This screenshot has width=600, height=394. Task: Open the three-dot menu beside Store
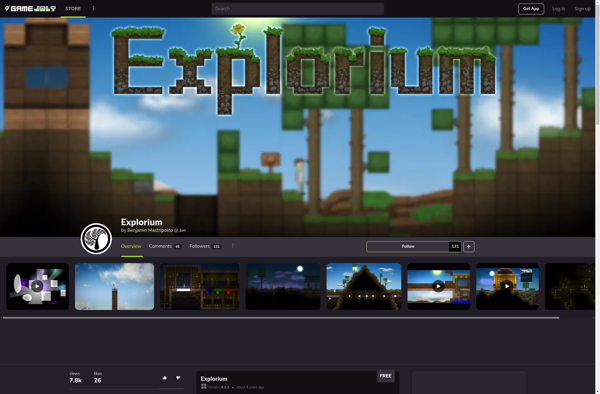point(93,8)
